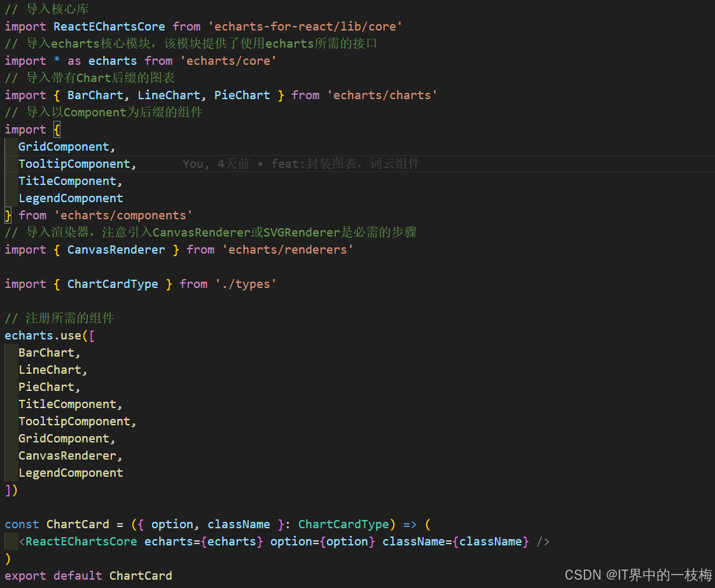Click LineChart in the charts import line

[x=169, y=95]
